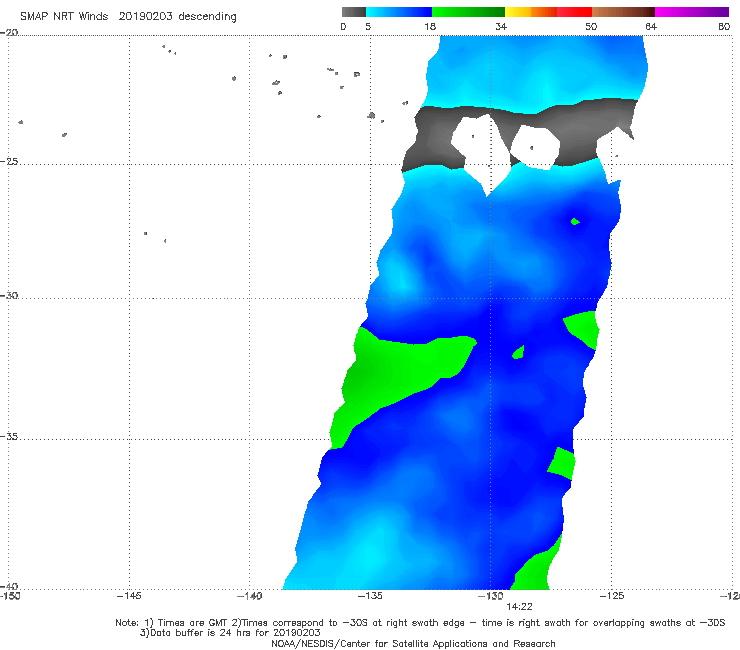Click the latitude axis label "-35"
Screen dimensions: 740x650
click(x=9, y=436)
